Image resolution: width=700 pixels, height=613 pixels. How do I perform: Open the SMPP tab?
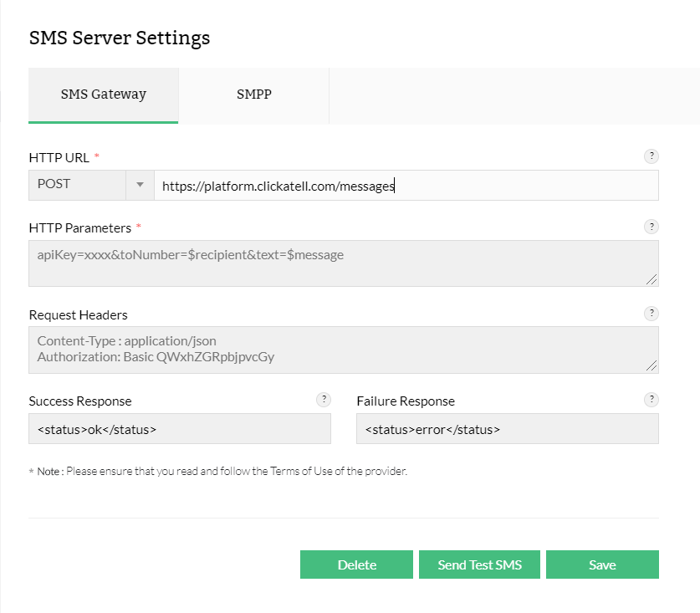pos(253,95)
